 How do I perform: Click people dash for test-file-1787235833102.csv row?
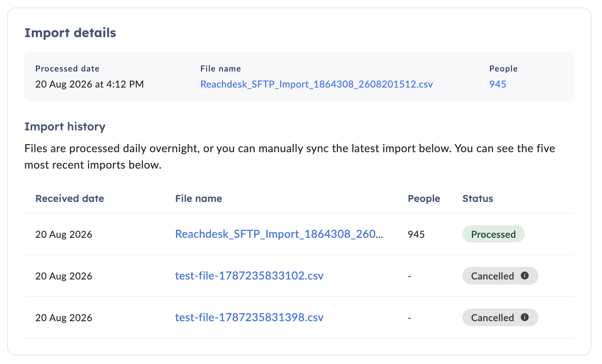click(x=410, y=276)
